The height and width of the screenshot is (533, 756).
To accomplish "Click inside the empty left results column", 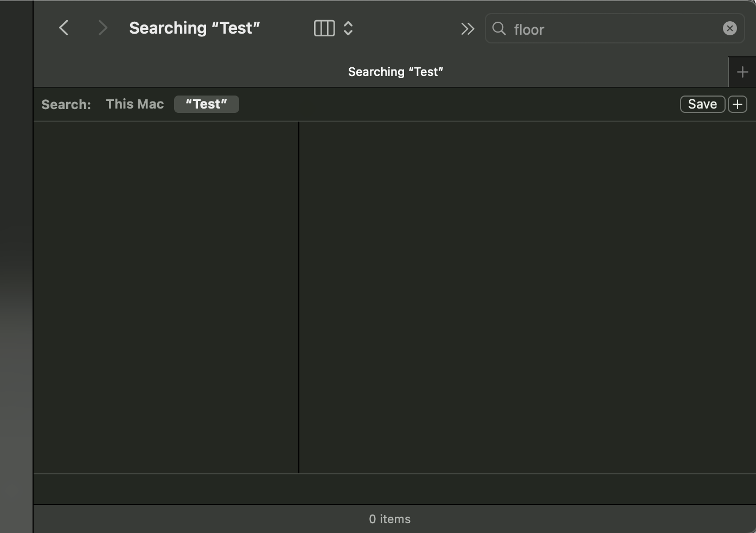I will tap(166, 297).
